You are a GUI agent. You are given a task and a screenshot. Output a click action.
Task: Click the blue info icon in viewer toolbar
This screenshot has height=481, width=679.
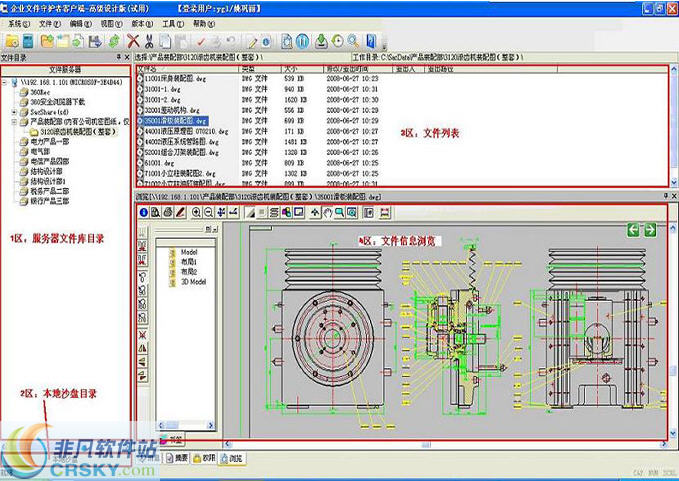point(144,212)
